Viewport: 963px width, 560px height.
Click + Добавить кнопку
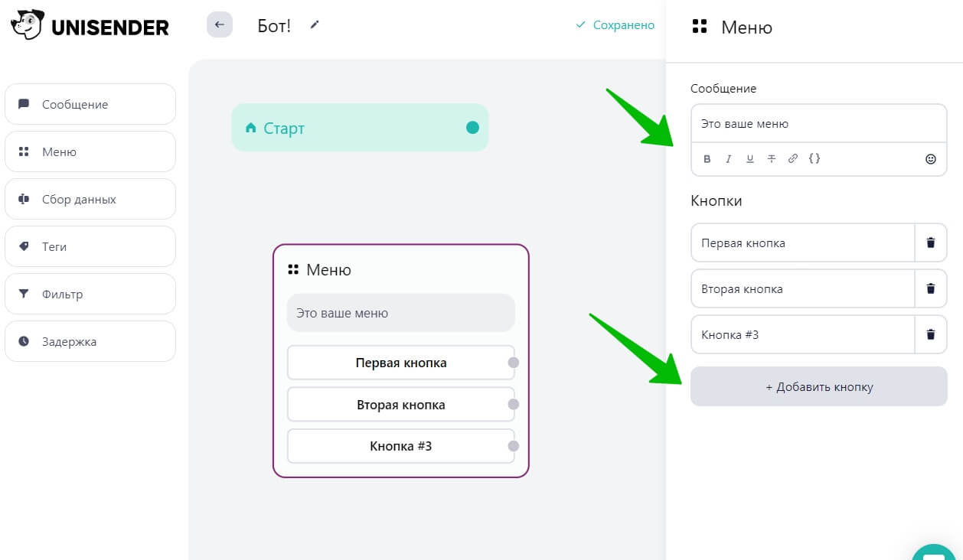(819, 386)
